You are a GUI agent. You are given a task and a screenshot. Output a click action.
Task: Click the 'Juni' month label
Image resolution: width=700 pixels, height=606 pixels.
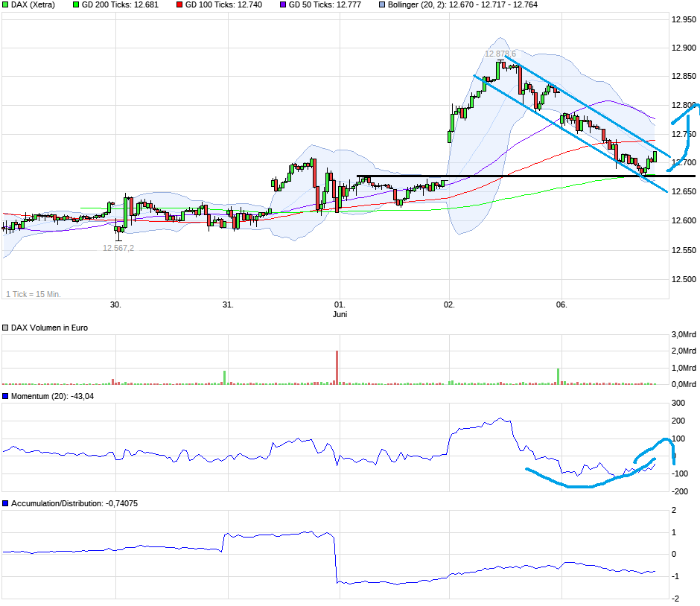[340, 314]
